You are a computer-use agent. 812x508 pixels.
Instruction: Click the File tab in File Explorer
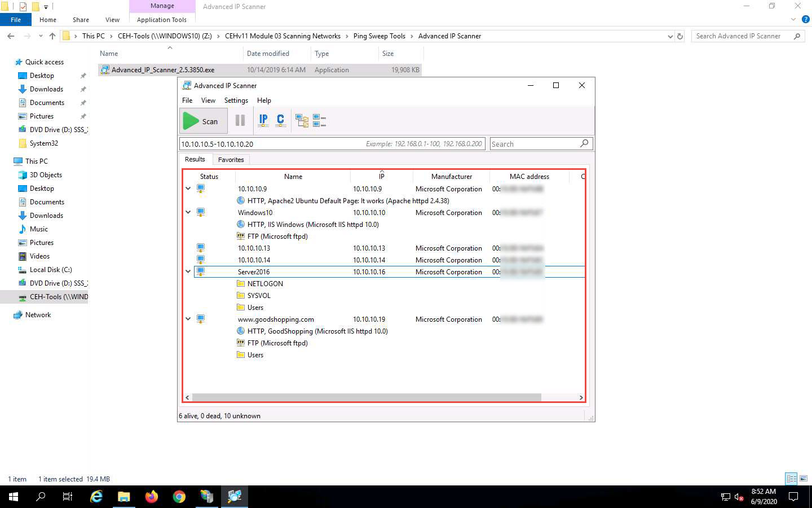click(16, 20)
